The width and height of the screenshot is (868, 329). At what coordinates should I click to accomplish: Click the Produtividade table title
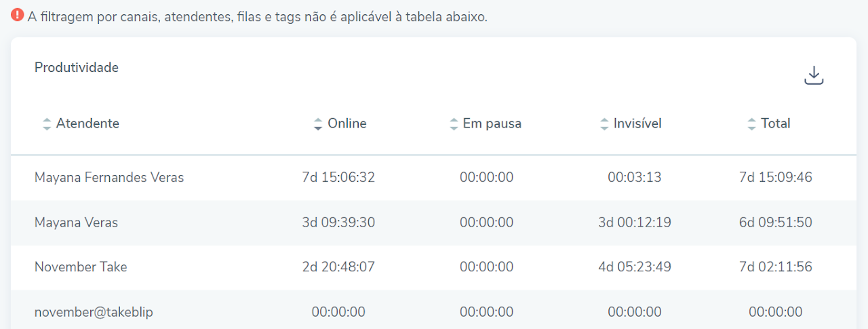point(77,68)
